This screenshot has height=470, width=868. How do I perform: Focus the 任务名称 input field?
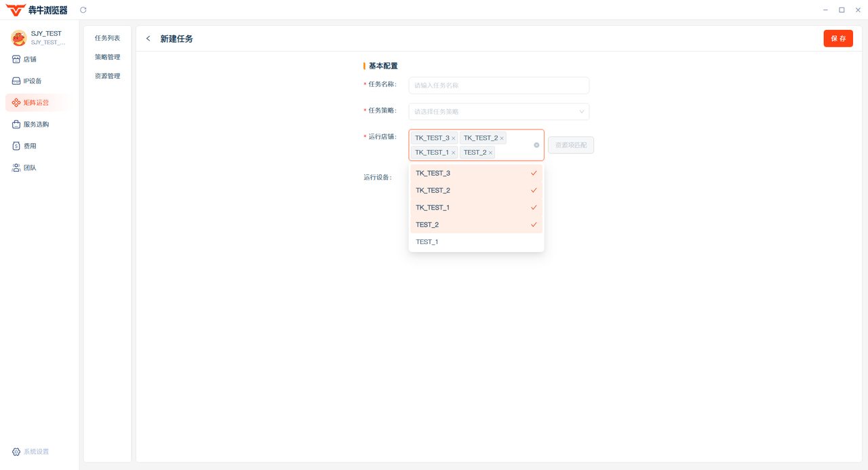(x=498, y=85)
